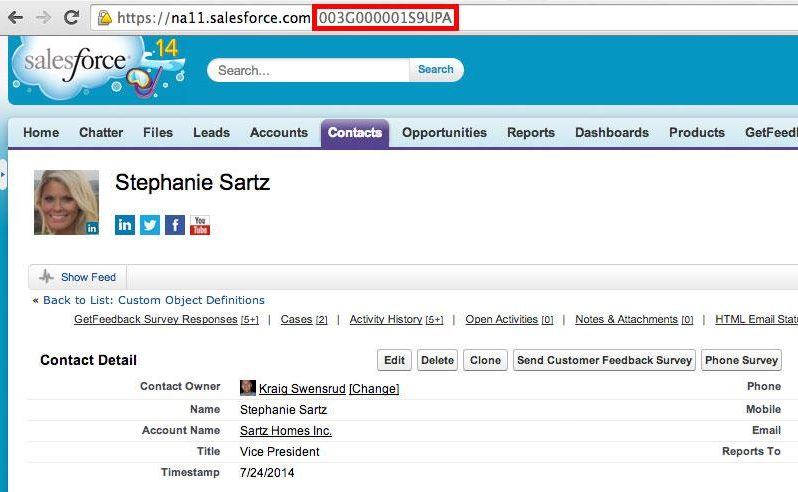Click the Clone button
The width and height of the screenshot is (798, 492).
[485, 360]
